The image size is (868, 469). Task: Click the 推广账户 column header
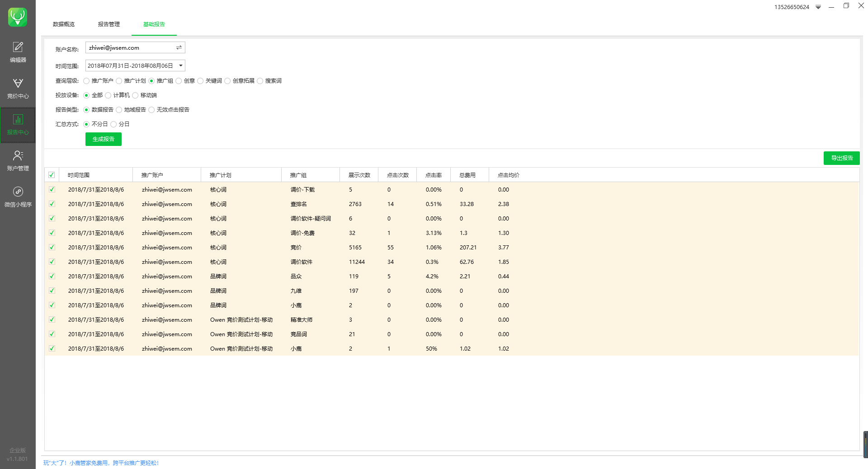pyautogui.click(x=167, y=175)
